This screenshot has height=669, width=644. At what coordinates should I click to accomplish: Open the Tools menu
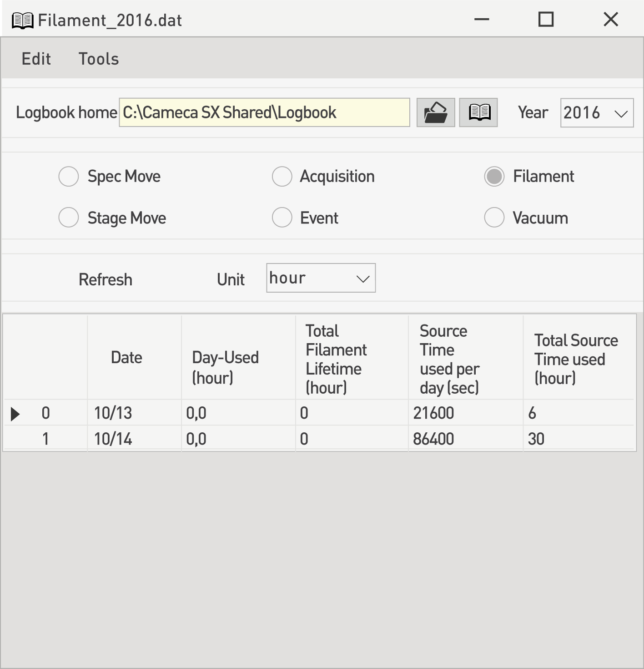coord(99,59)
